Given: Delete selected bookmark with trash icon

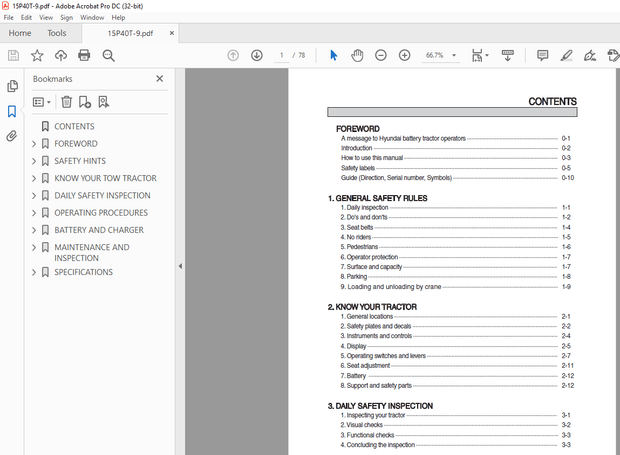Looking at the screenshot, I should tap(66, 102).
